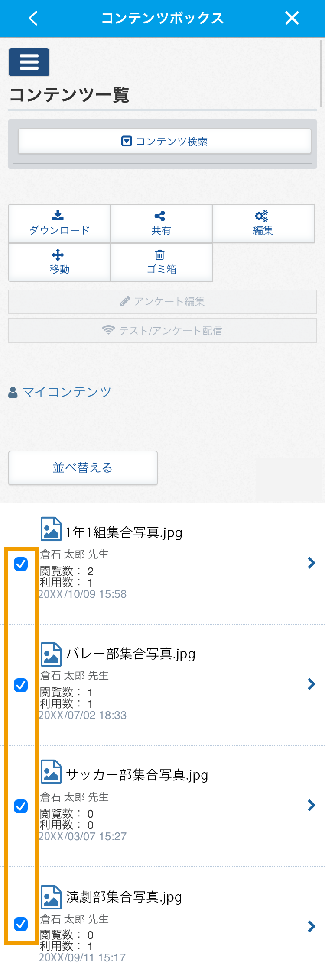Open details chevron for 1年1組集合写真.jpg
Image resolution: width=325 pixels, height=980 pixels.
[311, 563]
